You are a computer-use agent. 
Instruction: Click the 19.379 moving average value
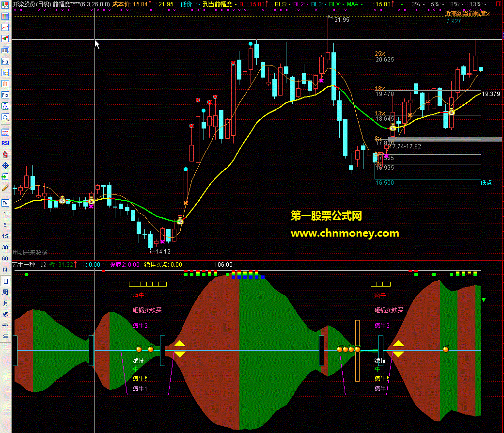pyautogui.click(x=491, y=94)
